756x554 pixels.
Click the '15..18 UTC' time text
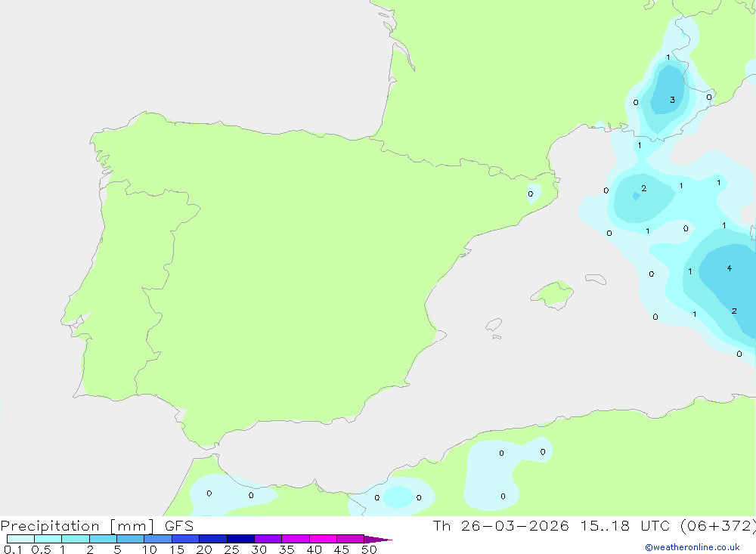tap(624, 526)
